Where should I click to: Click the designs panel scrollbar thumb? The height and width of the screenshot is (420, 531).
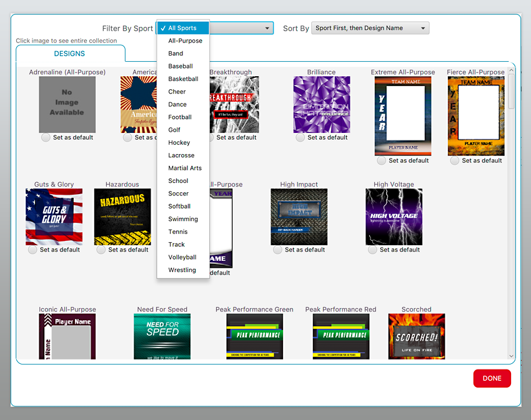point(512,91)
